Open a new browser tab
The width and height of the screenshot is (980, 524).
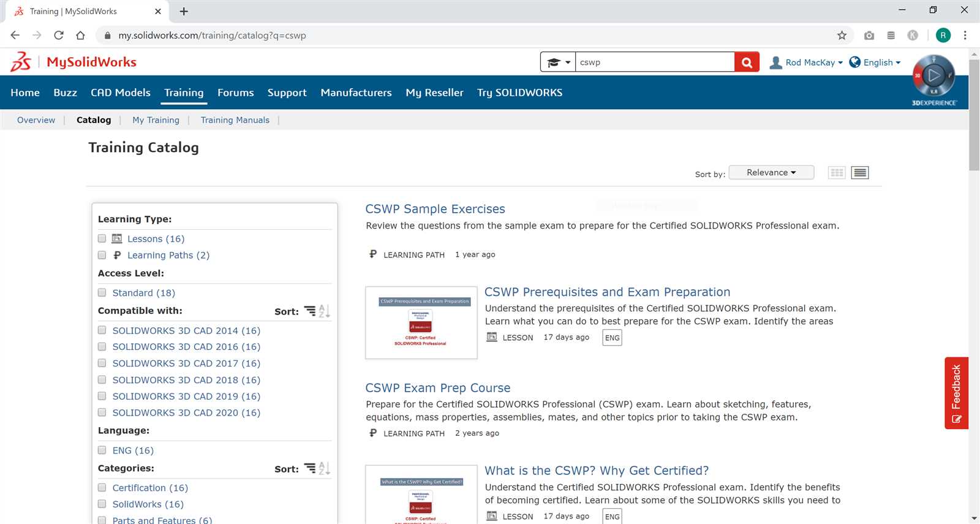(184, 11)
